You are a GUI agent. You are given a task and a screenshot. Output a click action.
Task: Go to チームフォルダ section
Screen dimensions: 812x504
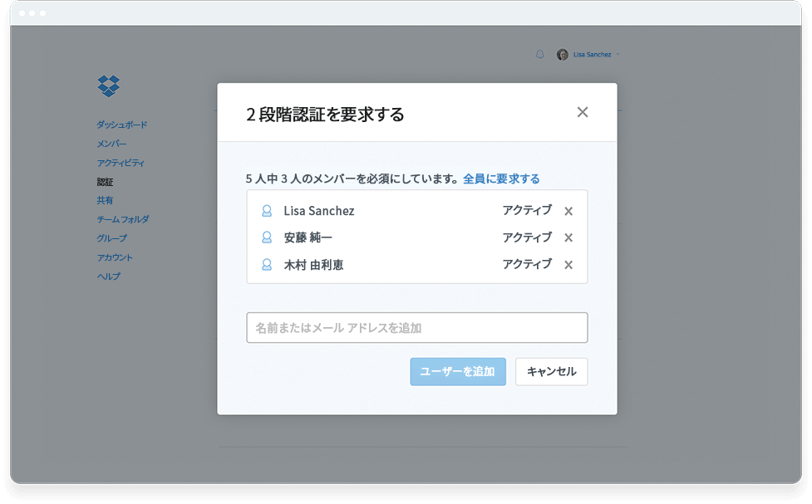tap(121, 219)
